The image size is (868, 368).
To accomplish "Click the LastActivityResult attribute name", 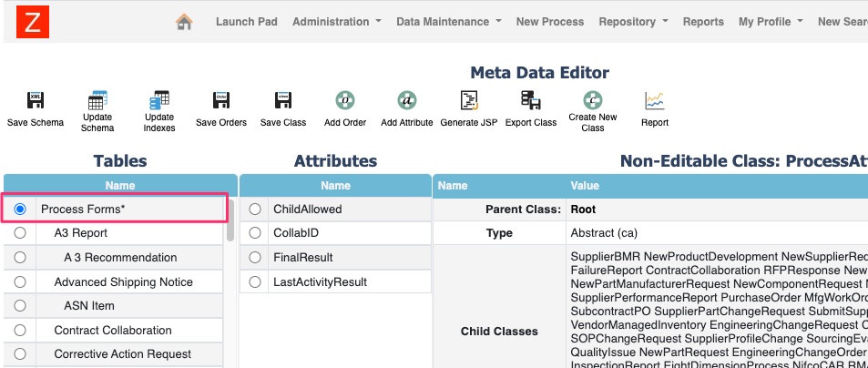I will 320,281.
